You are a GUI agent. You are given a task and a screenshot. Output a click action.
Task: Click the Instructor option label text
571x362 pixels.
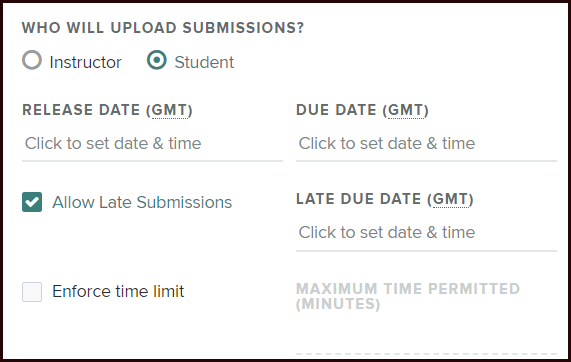[86, 62]
